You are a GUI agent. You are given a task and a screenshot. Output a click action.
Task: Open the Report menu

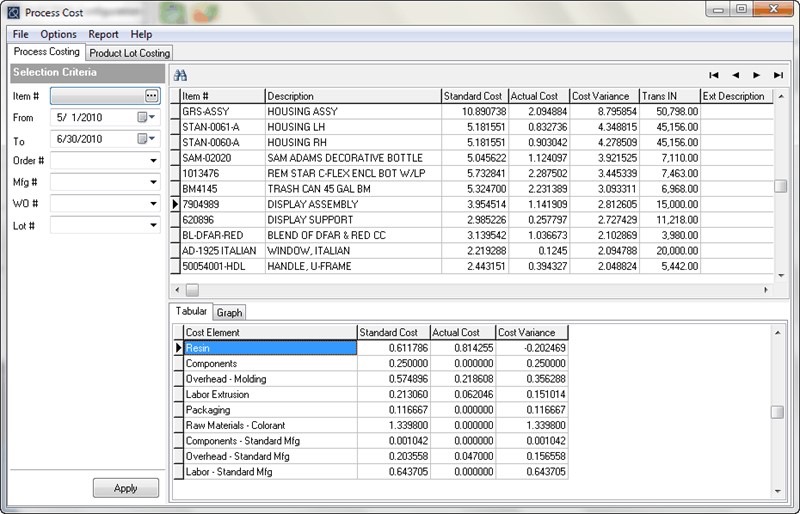(103, 34)
